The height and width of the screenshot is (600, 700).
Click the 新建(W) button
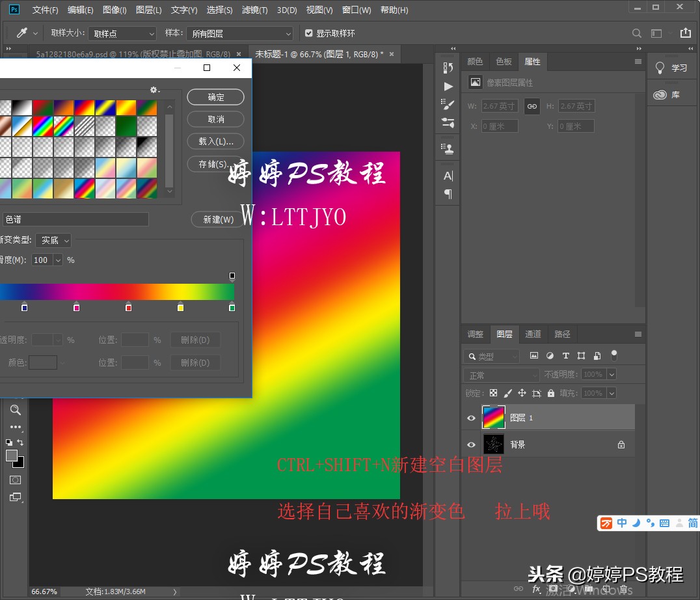218,219
